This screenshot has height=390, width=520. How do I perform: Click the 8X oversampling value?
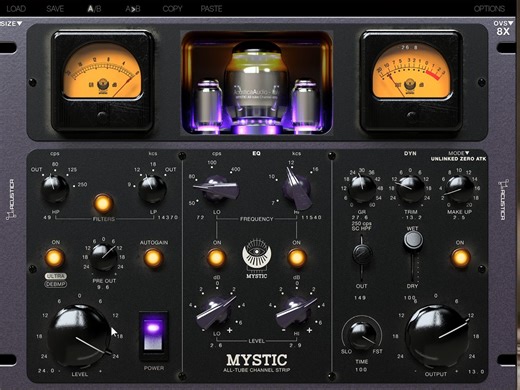point(503,31)
